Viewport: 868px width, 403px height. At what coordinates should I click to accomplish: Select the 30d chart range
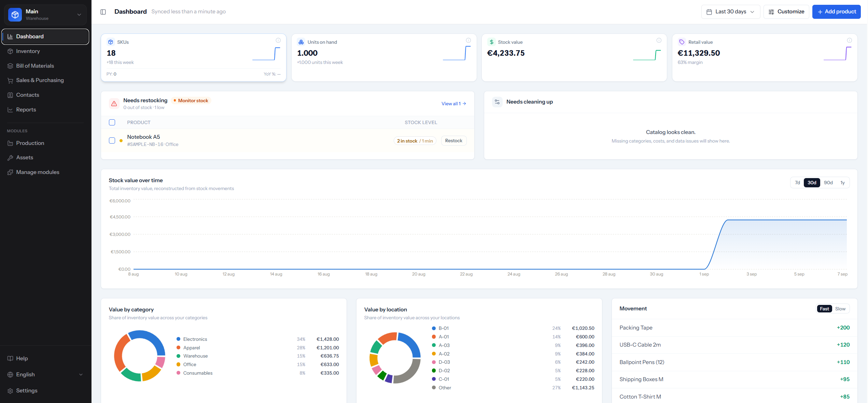[x=812, y=183]
